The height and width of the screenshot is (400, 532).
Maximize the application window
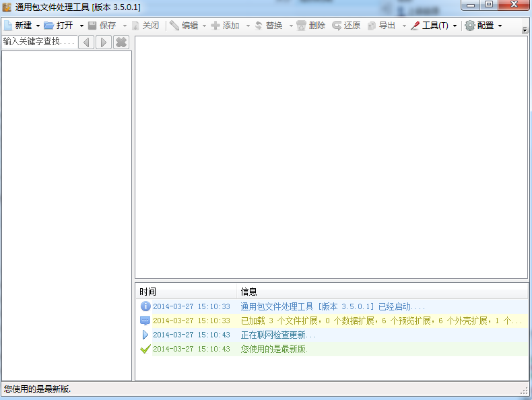coord(489,5)
